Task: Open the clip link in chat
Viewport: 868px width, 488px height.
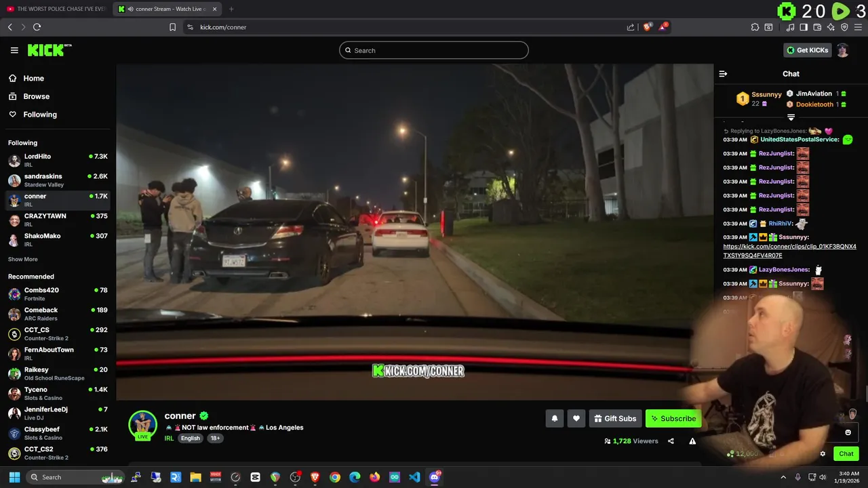Action: pos(789,251)
